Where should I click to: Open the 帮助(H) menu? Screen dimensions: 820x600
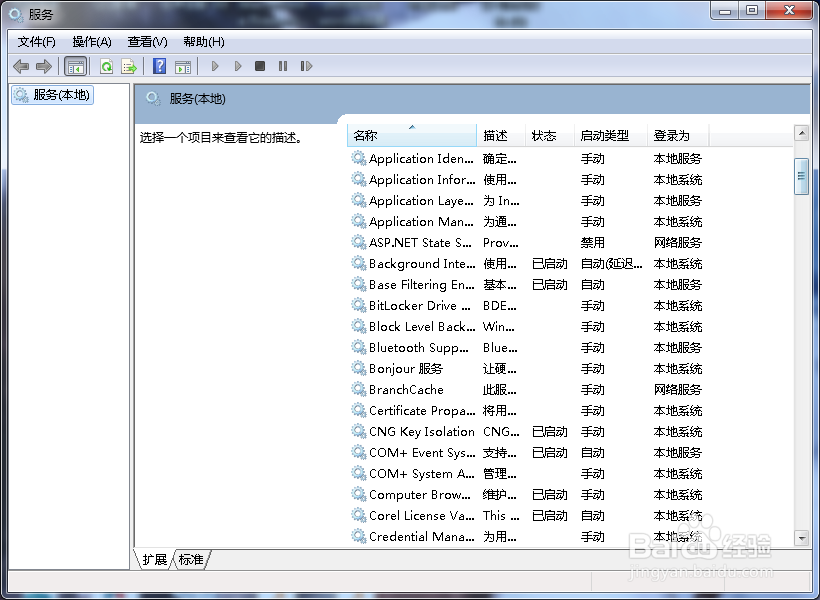204,42
